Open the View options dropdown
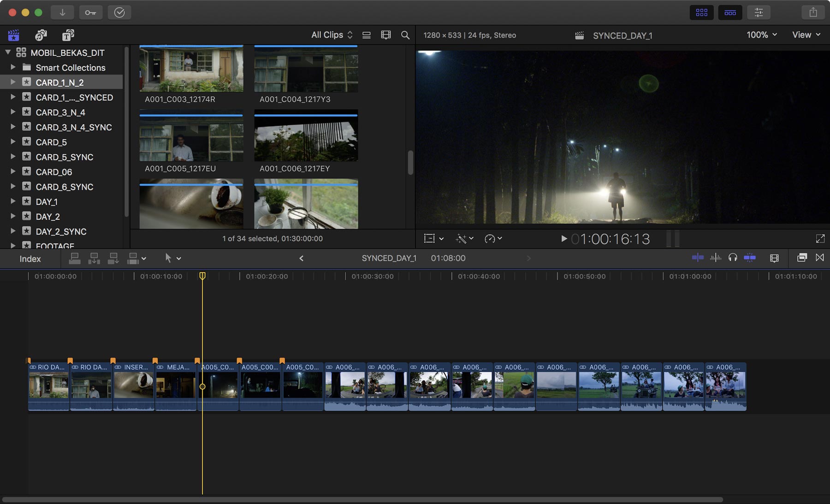The width and height of the screenshot is (830, 504). 806,35
